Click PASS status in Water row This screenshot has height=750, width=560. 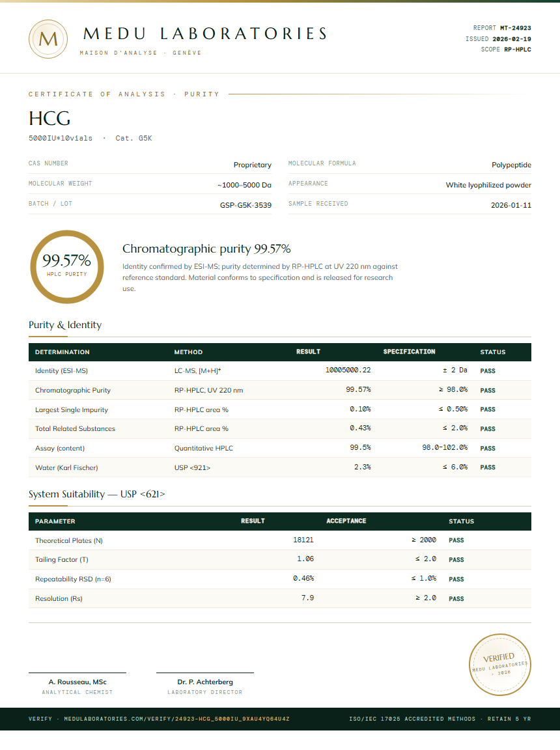pyautogui.click(x=488, y=467)
